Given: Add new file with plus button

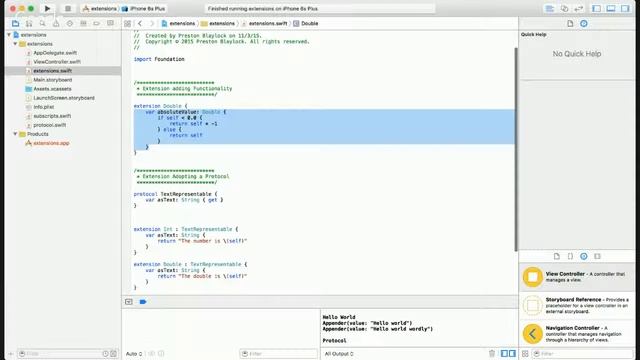Looking at the screenshot, I should click(x=11, y=354).
